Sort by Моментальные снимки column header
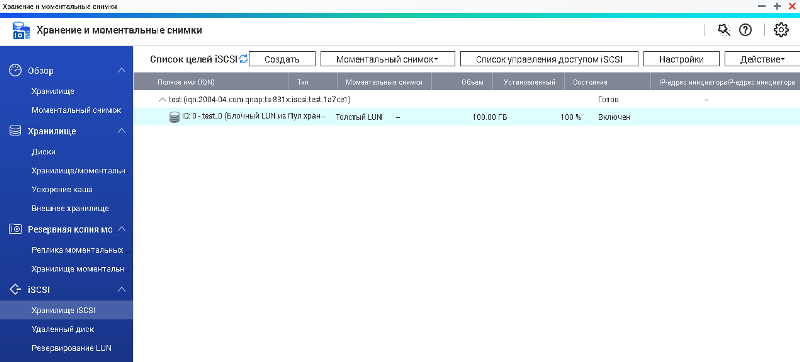The image size is (800, 362). point(384,82)
